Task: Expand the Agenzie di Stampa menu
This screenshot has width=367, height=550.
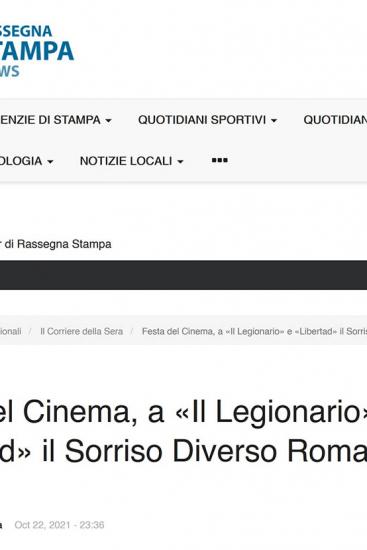Action: [x=56, y=120]
